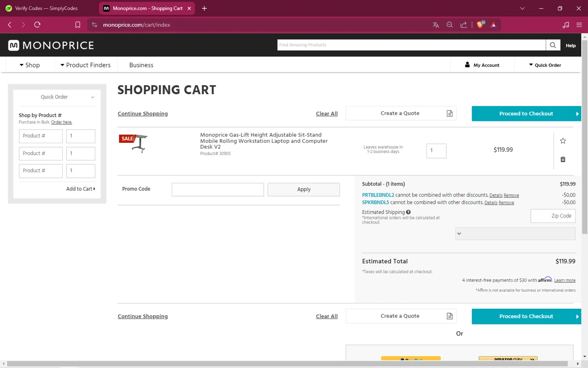Go forward with the browser forward arrow
Screen dimensions: 588x368
(24, 25)
